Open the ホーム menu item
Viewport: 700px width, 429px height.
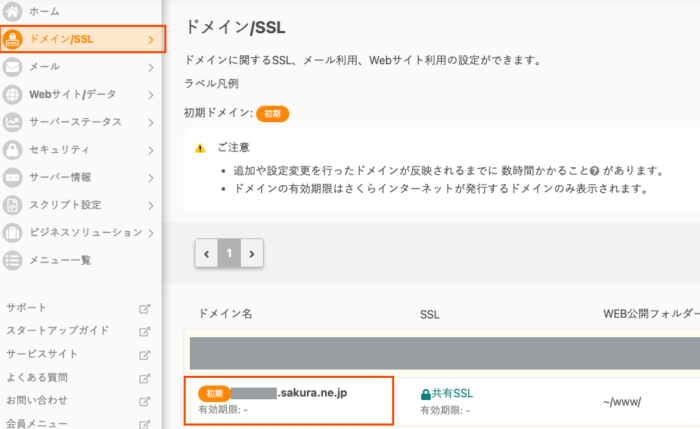click(44, 11)
